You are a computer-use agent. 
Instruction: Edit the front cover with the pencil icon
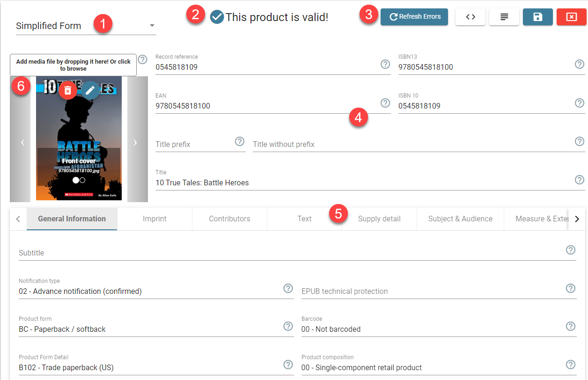click(x=90, y=90)
